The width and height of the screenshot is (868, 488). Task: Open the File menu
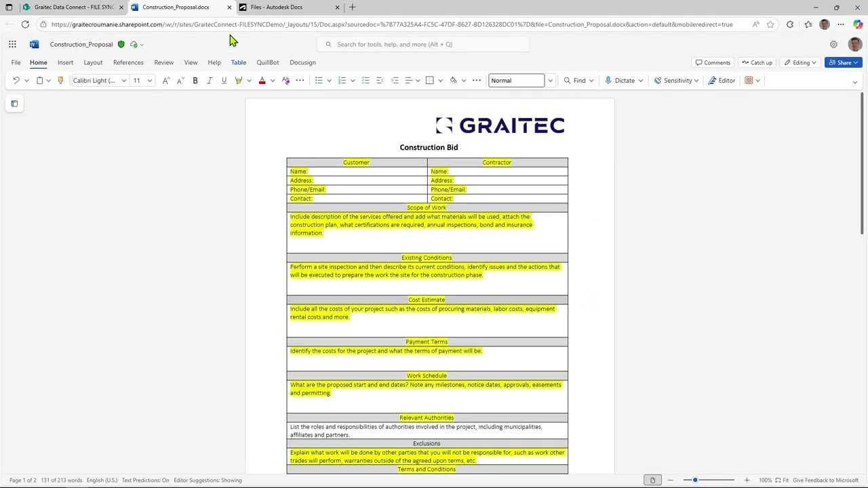coord(16,62)
